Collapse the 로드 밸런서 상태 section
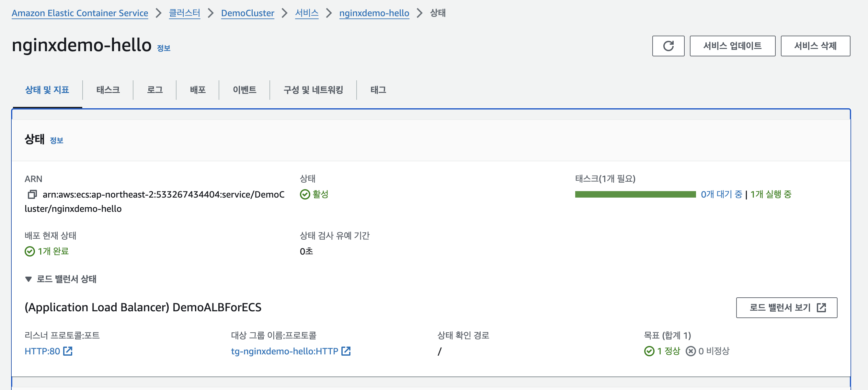Image resolution: width=868 pixels, height=390 pixels. [28, 279]
